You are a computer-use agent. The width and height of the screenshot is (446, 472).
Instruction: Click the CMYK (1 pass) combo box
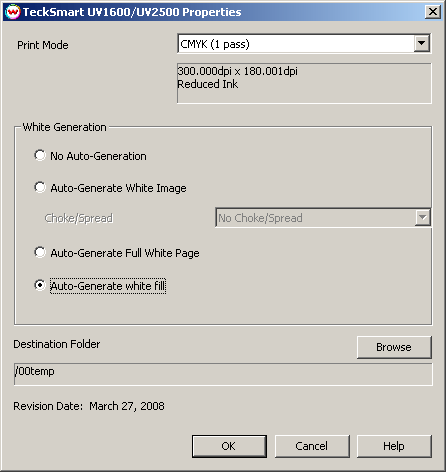304,44
